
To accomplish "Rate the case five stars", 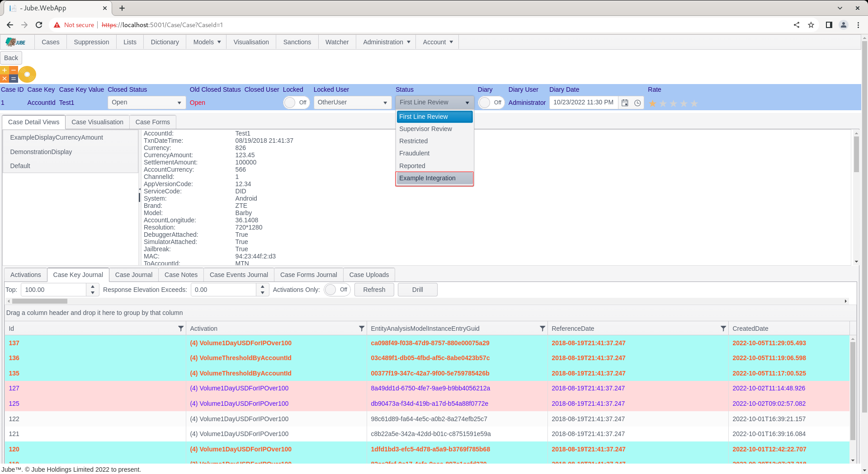I will tap(694, 103).
